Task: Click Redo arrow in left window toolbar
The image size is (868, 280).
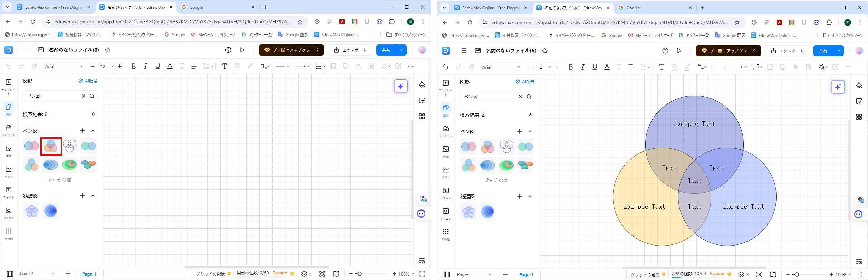Action: 21,66
